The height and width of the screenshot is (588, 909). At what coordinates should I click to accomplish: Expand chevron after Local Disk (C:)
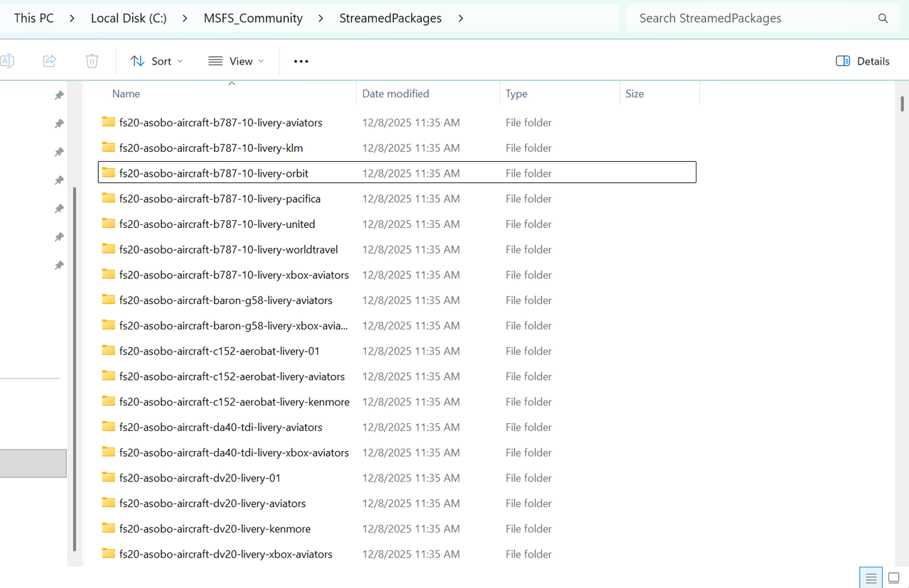(x=185, y=18)
